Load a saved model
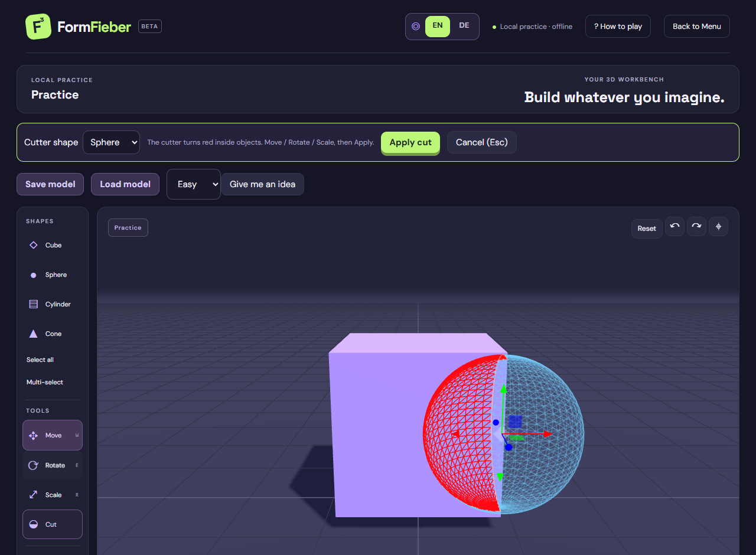 pyautogui.click(x=125, y=184)
